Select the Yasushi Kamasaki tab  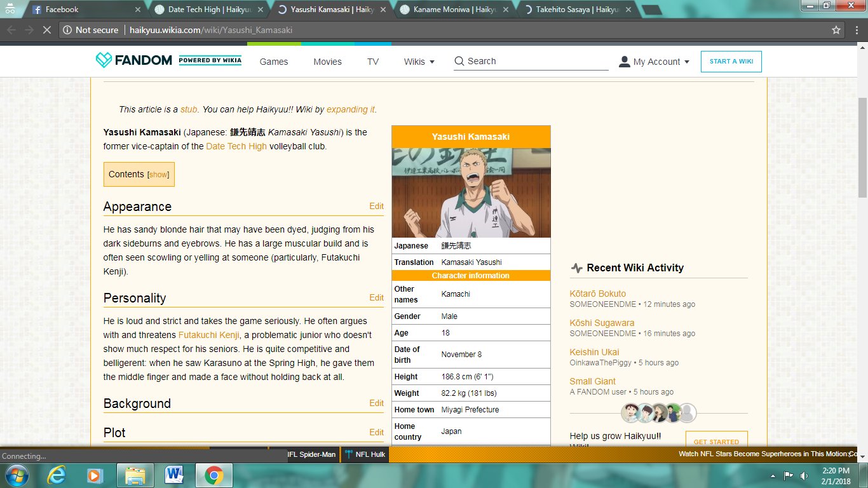[x=331, y=10]
